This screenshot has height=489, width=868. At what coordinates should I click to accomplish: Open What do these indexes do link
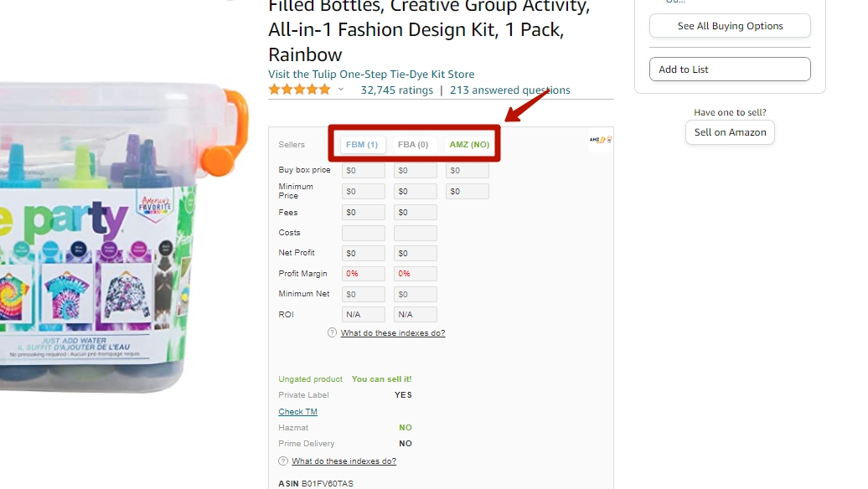pos(393,332)
